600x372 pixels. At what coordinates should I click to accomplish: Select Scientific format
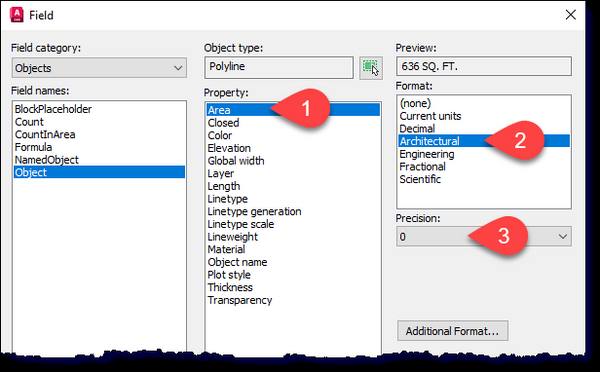tap(420, 179)
